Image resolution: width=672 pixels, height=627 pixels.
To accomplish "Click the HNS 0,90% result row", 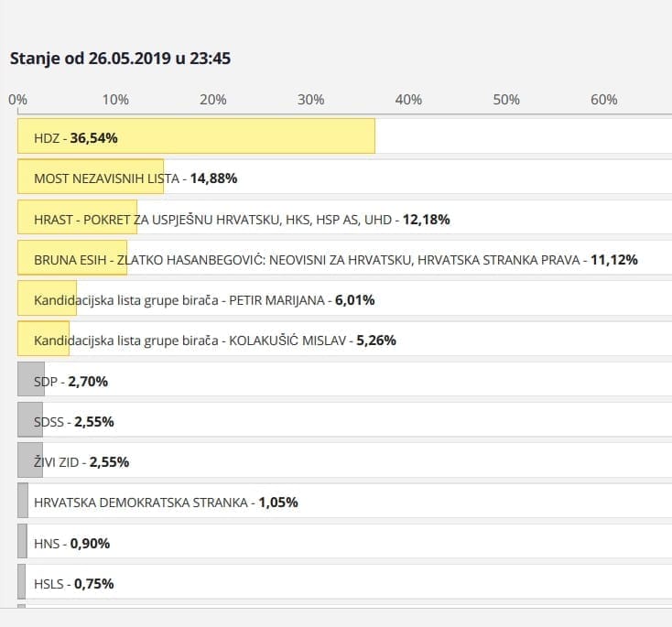I will pos(71,543).
